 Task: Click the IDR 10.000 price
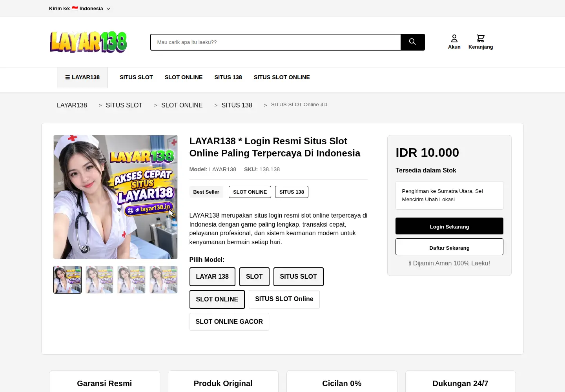point(427,152)
